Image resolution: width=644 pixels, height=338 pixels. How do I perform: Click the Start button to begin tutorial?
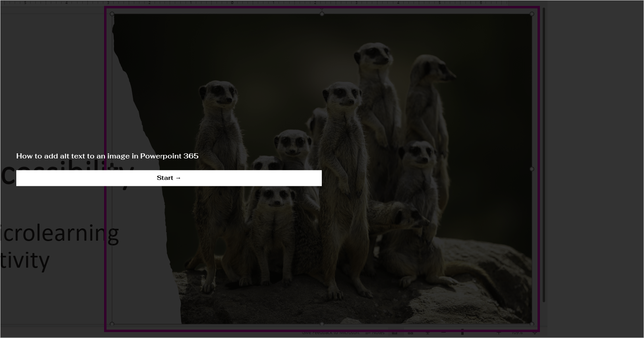(169, 178)
